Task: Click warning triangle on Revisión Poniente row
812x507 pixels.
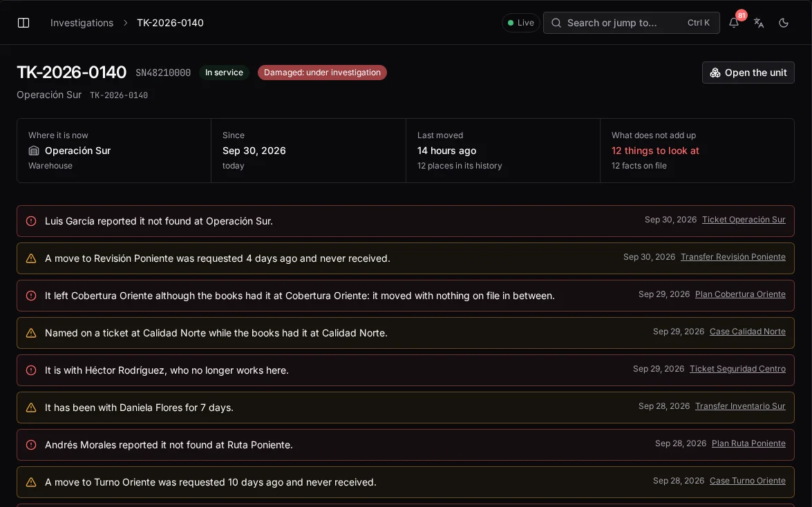Action: tap(31, 258)
